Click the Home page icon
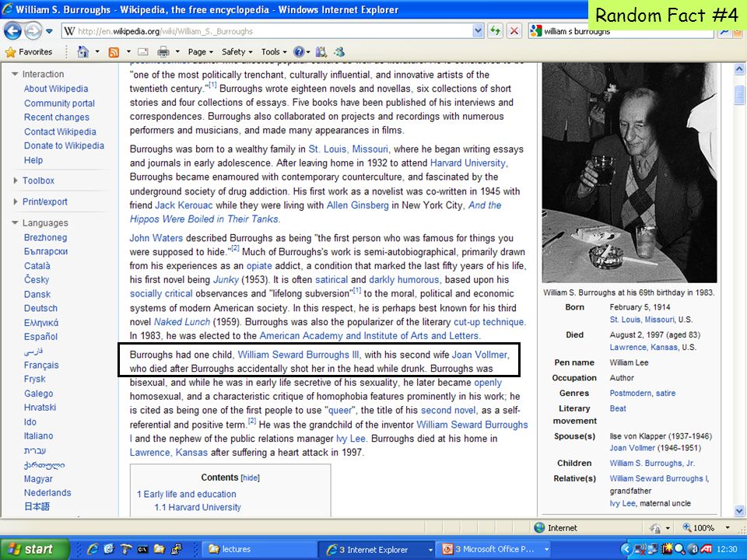Viewport: 747px width, 560px height. tap(83, 52)
